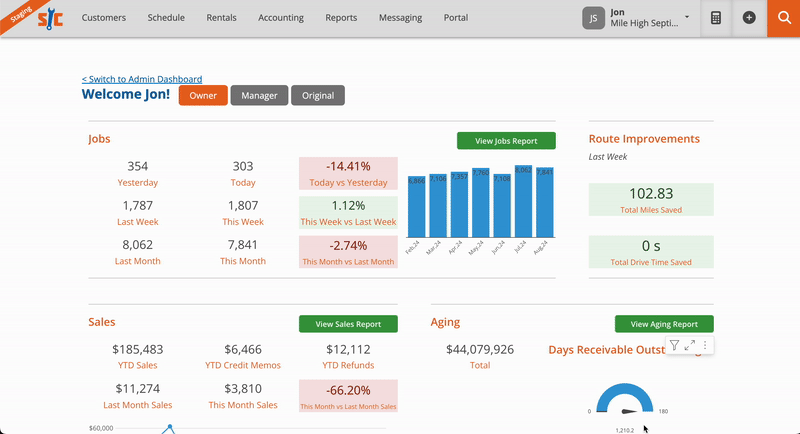Expand Days Receivable chart to fullscreen
Viewport: 800px width, 434px height.
click(x=690, y=345)
